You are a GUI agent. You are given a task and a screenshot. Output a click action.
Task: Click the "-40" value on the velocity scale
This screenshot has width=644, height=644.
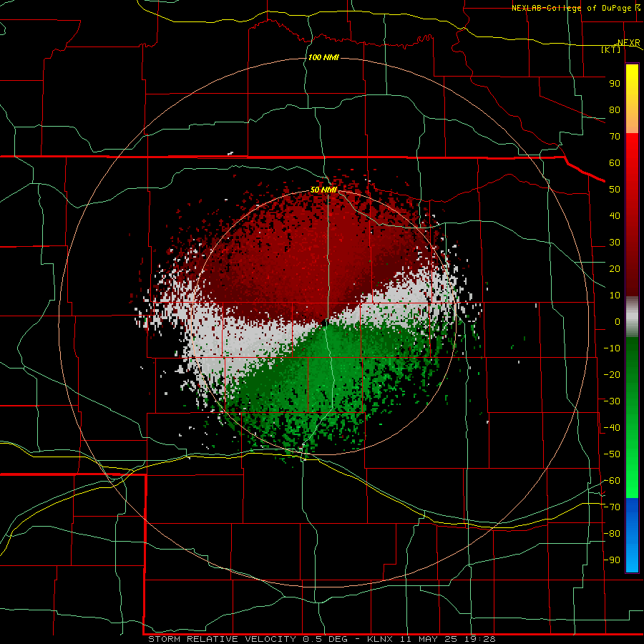[612, 428]
